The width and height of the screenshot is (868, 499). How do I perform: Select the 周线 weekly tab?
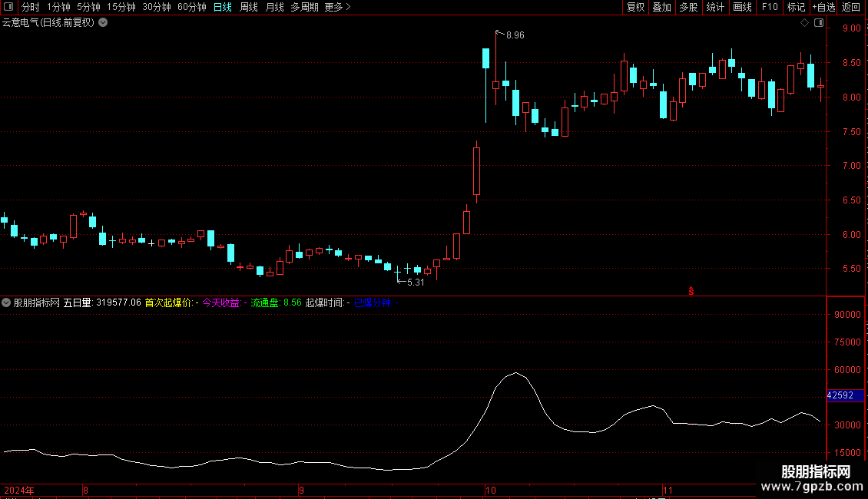249,7
